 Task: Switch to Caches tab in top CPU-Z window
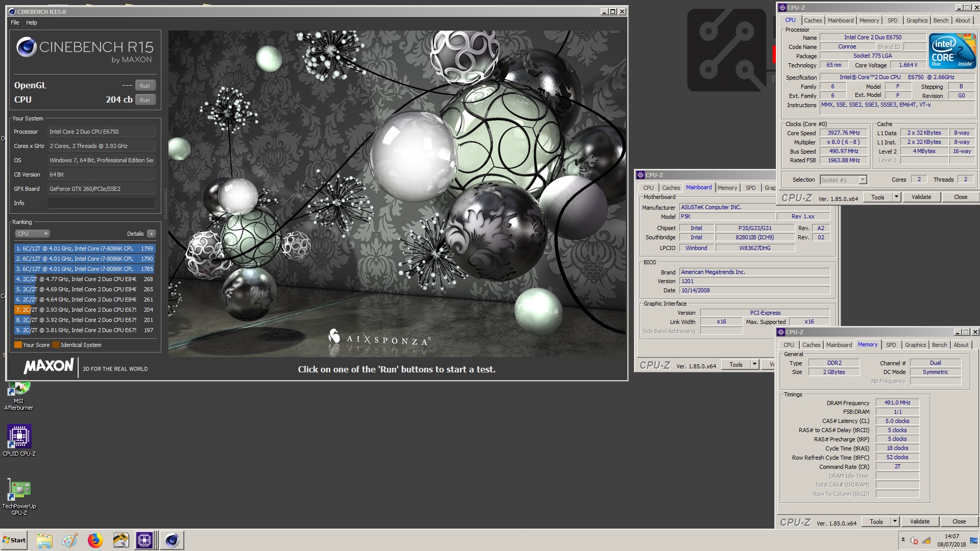[x=813, y=20]
